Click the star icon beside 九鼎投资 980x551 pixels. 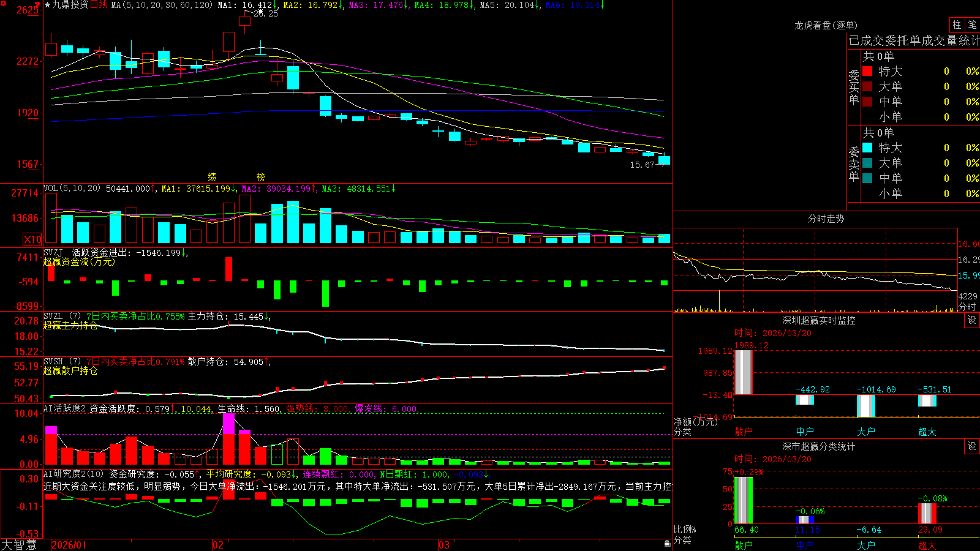click(x=48, y=5)
